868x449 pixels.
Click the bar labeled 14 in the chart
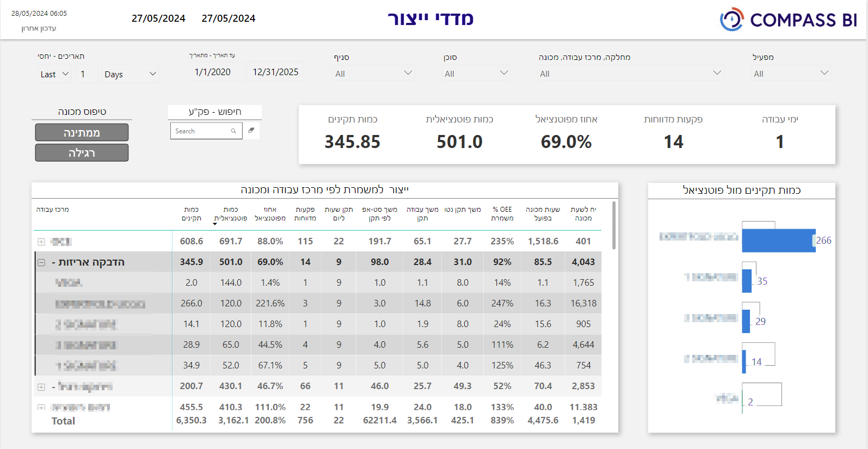tap(744, 361)
